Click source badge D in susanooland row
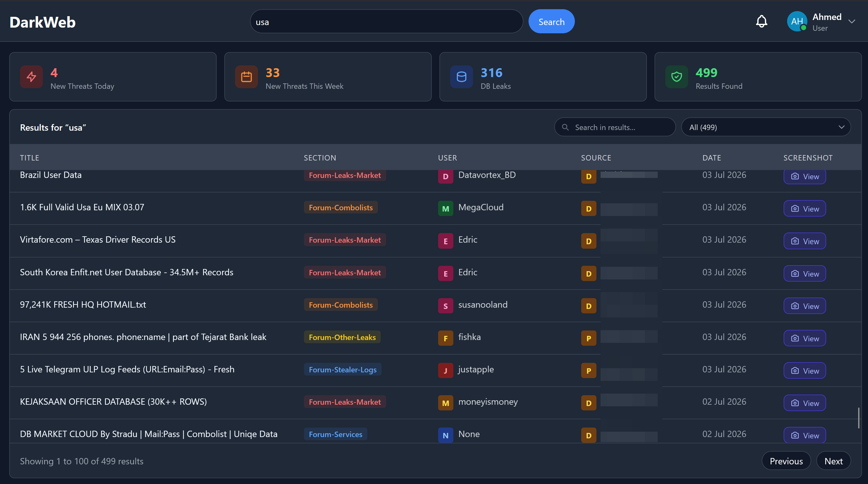 coord(589,306)
